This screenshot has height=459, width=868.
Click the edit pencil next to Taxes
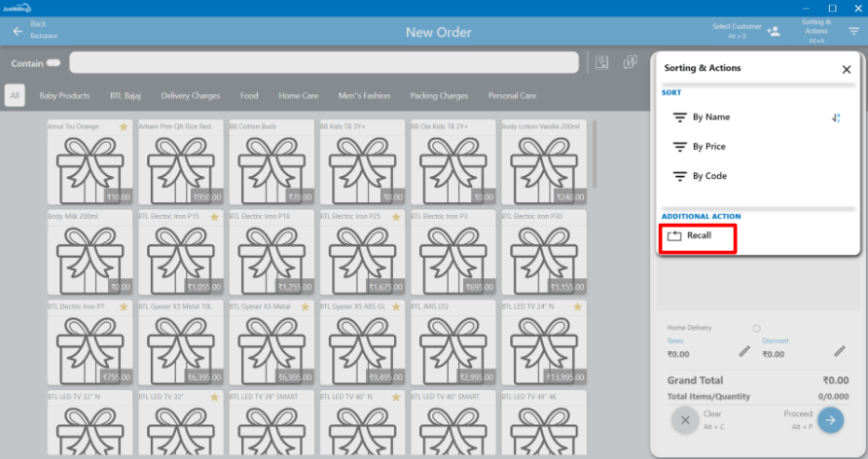[744, 351]
